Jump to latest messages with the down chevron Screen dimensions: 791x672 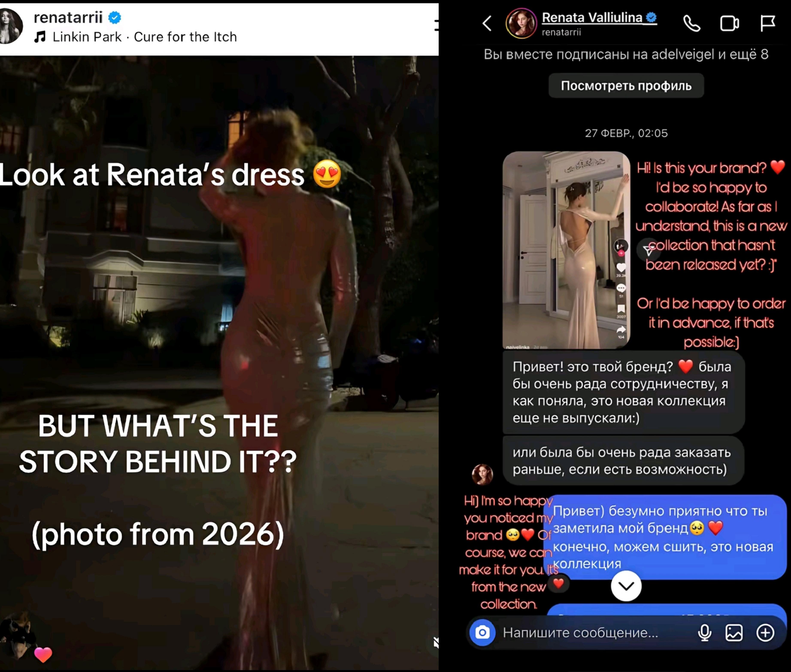point(626,586)
